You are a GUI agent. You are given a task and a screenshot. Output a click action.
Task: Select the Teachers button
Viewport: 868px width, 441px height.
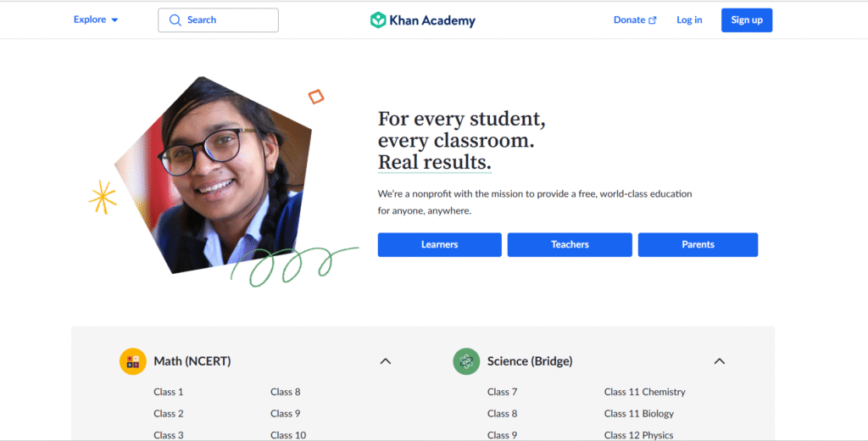570,244
